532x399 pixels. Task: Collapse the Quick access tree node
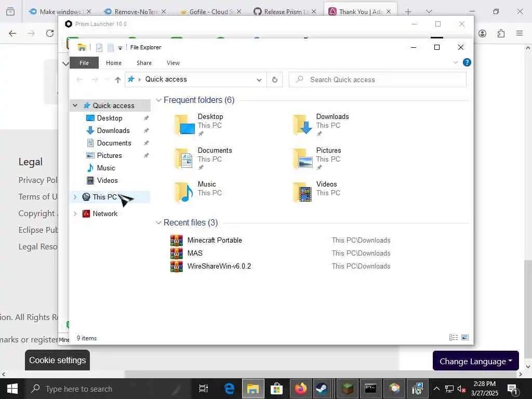75,105
